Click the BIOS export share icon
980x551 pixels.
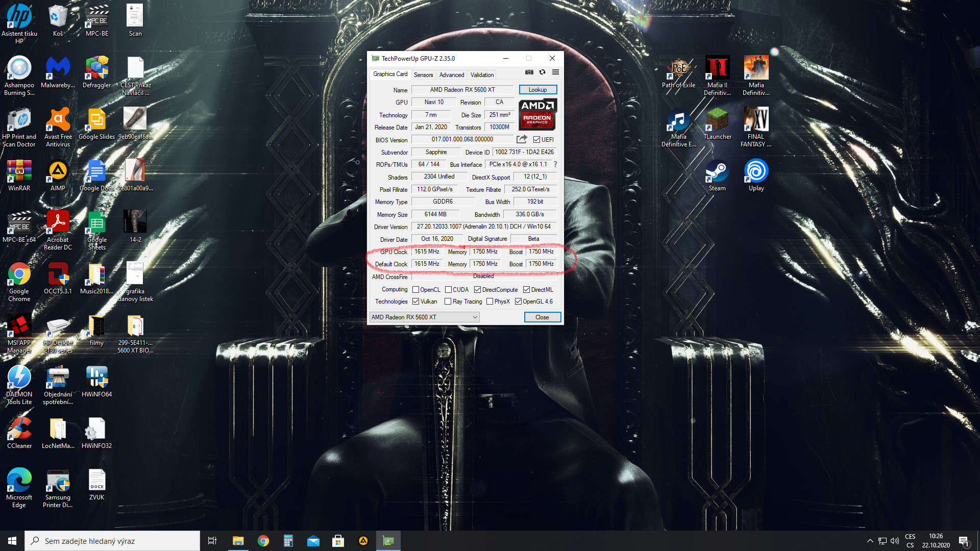[x=521, y=139]
